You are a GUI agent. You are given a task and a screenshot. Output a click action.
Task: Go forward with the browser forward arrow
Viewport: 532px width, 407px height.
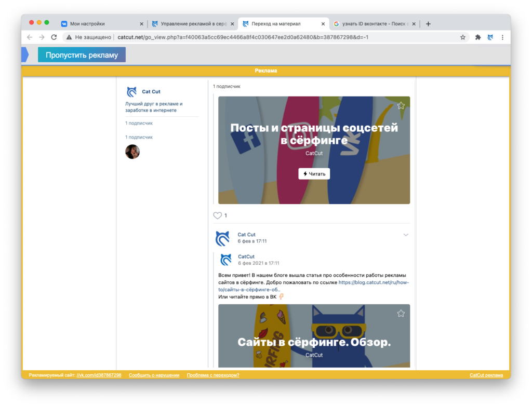point(42,37)
